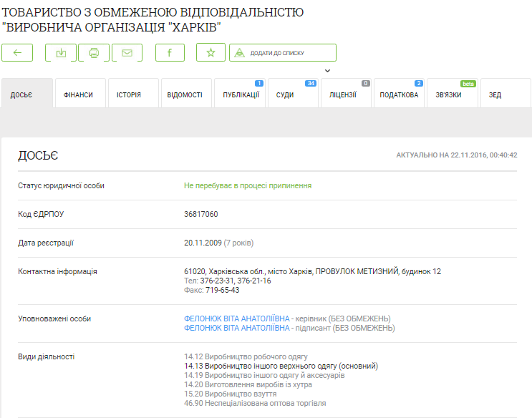
Task: Open the Історія tab
Action: [132, 94]
